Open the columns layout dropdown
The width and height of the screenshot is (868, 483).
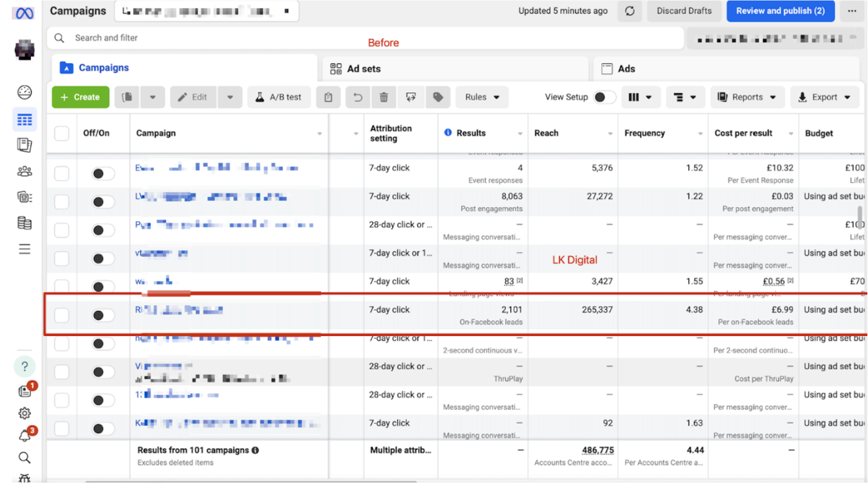(x=640, y=97)
